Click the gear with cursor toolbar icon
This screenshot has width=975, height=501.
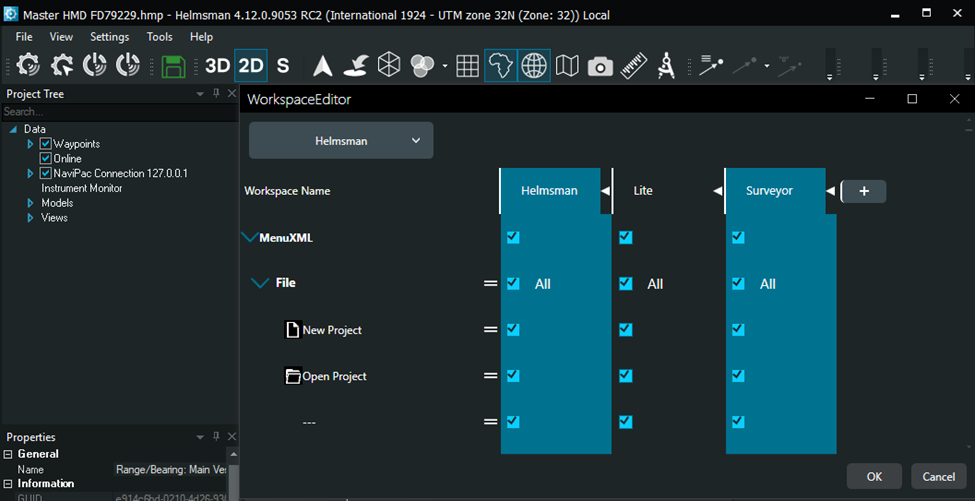[62, 65]
